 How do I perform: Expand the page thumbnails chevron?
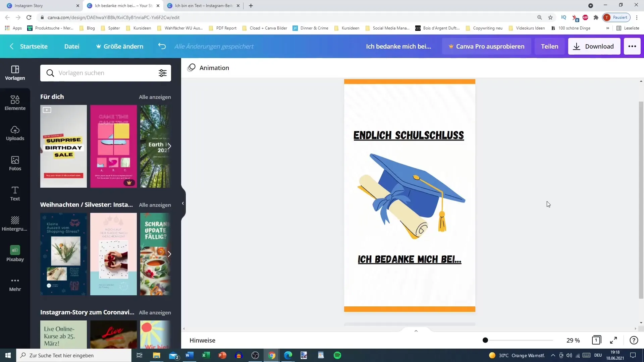416,331
